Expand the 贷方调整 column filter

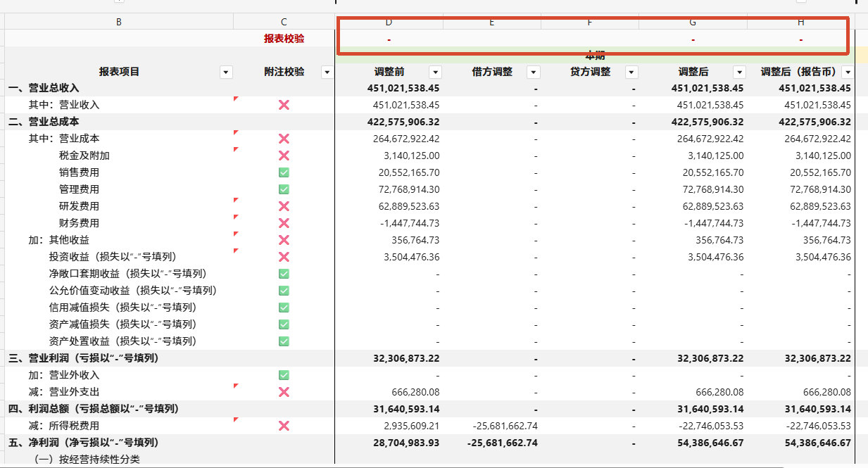631,72
